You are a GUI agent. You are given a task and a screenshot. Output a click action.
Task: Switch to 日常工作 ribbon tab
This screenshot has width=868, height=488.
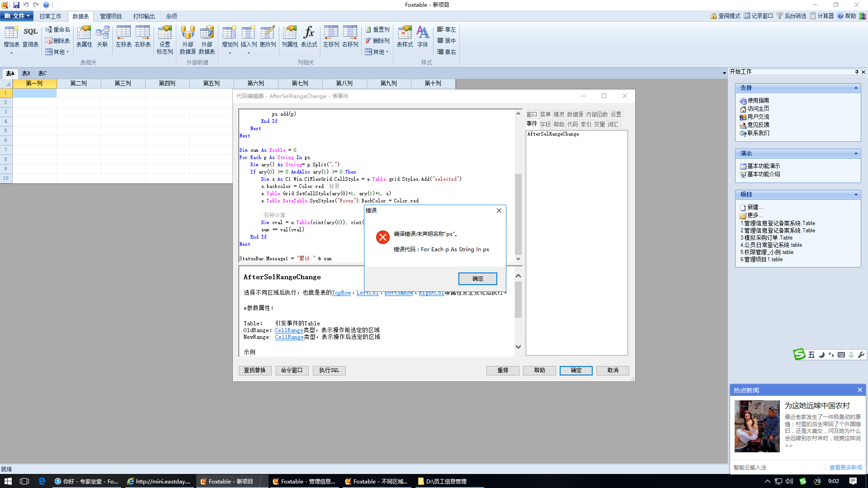pyautogui.click(x=50, y=16)
